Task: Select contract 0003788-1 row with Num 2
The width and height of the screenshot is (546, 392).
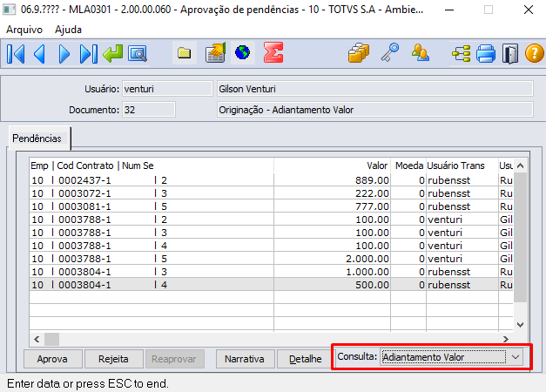Action: (272, 220)
